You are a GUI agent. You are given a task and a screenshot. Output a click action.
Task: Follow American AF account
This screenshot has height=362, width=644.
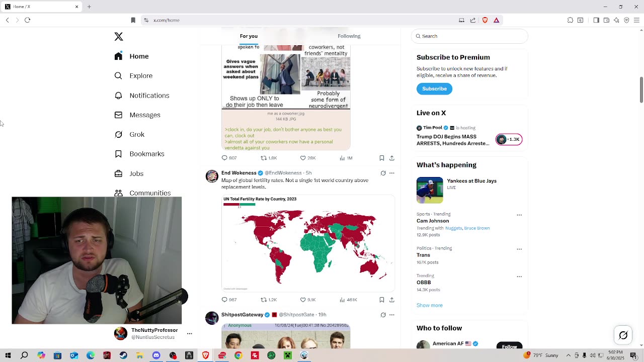(509, 346)
